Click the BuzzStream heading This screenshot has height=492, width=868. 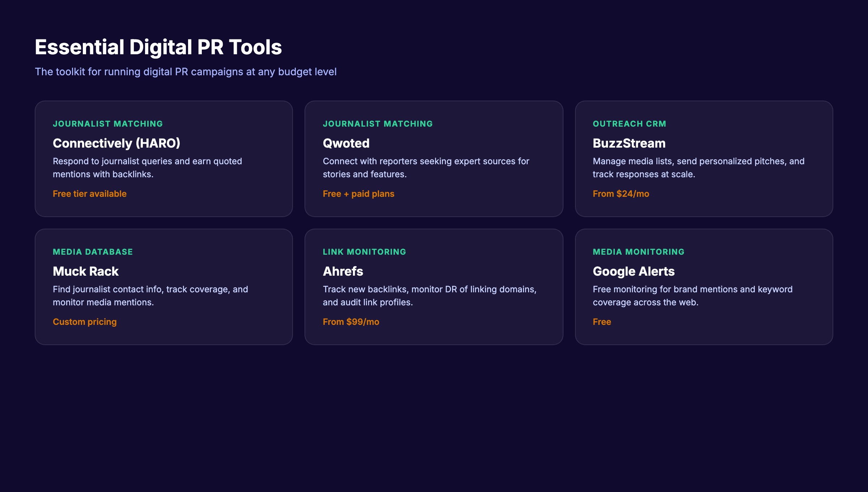[629, 143]
